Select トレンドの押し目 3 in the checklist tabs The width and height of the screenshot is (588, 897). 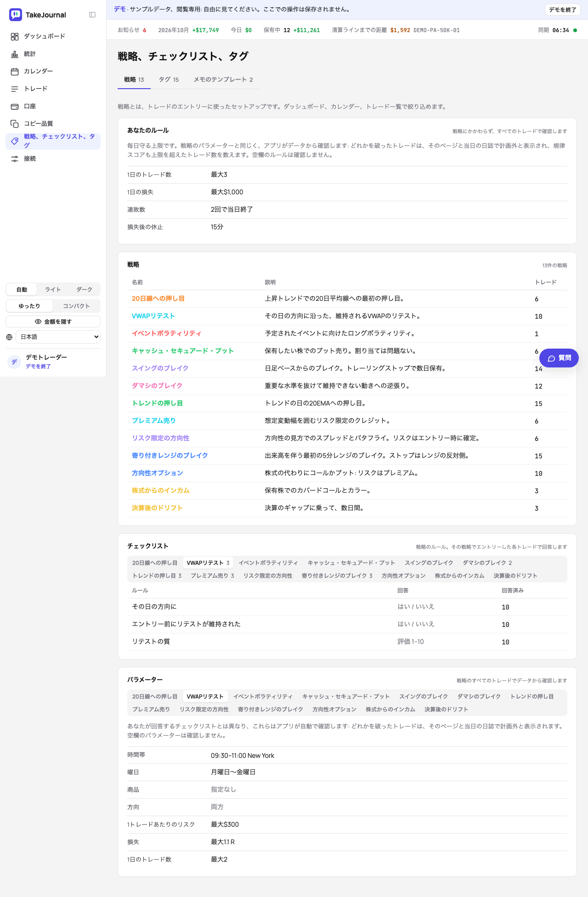pos(157,575)
